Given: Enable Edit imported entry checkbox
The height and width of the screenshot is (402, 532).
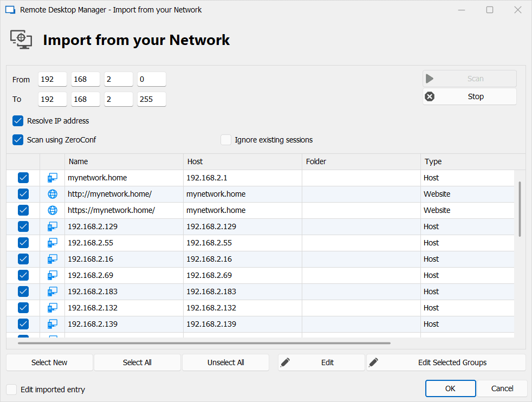Looking at the screenshot, I should 11,390.
